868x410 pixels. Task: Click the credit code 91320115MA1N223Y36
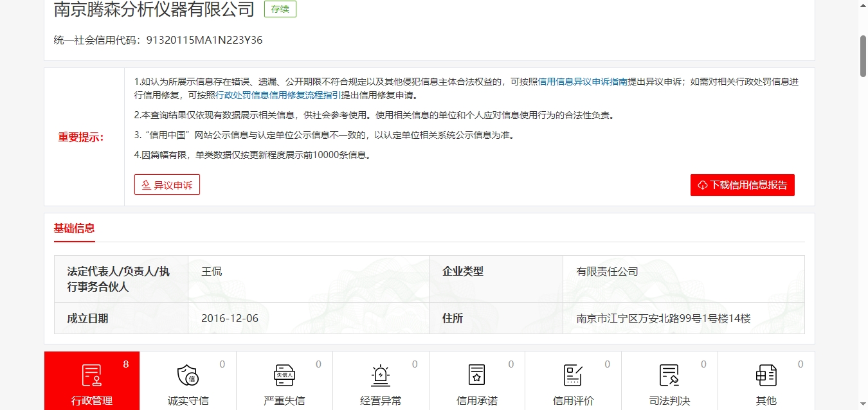point(204,40)
